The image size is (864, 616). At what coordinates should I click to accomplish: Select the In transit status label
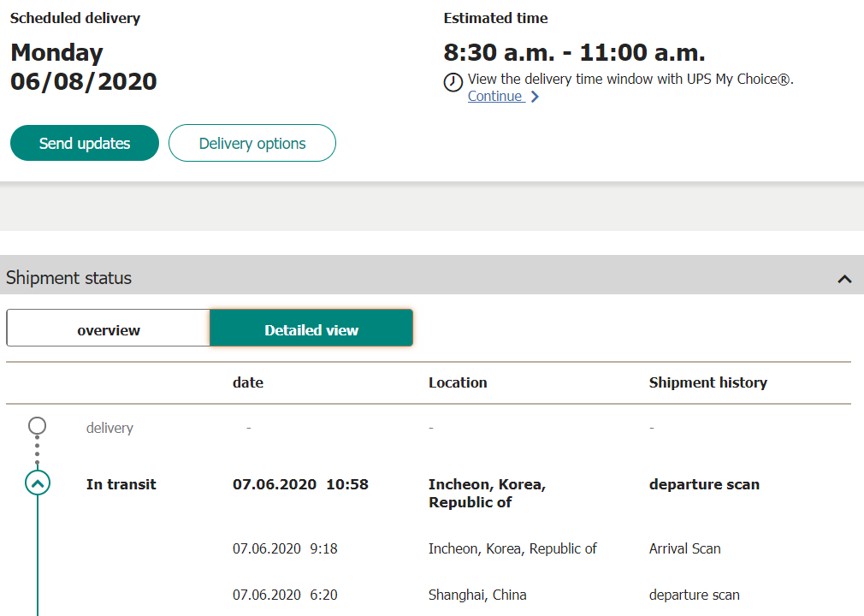tap(121, 484)
